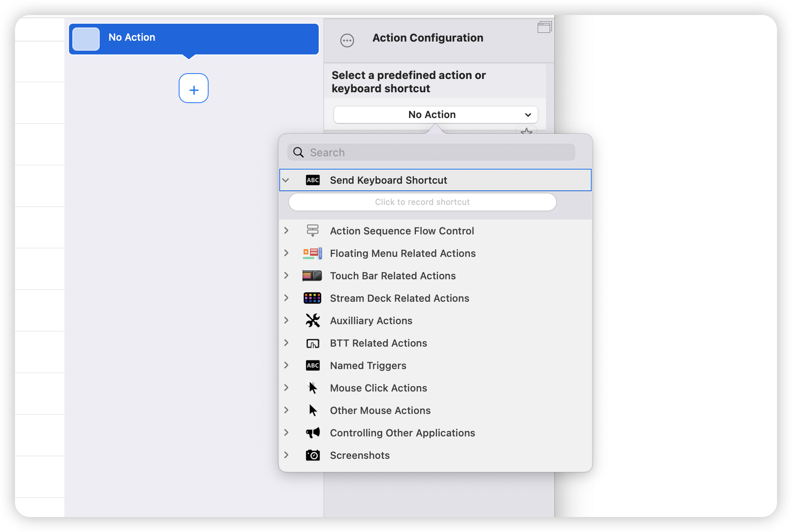Choose Other Mouse Actions entry

tap(380, 411)
